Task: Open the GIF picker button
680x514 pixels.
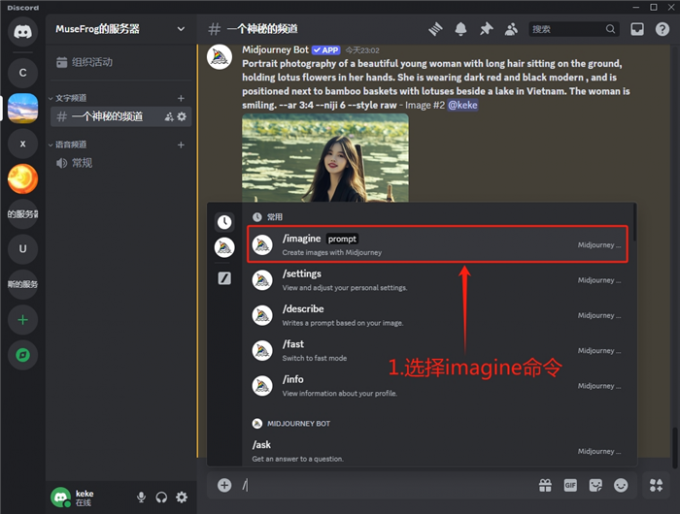Action: [x=570, y=485]
